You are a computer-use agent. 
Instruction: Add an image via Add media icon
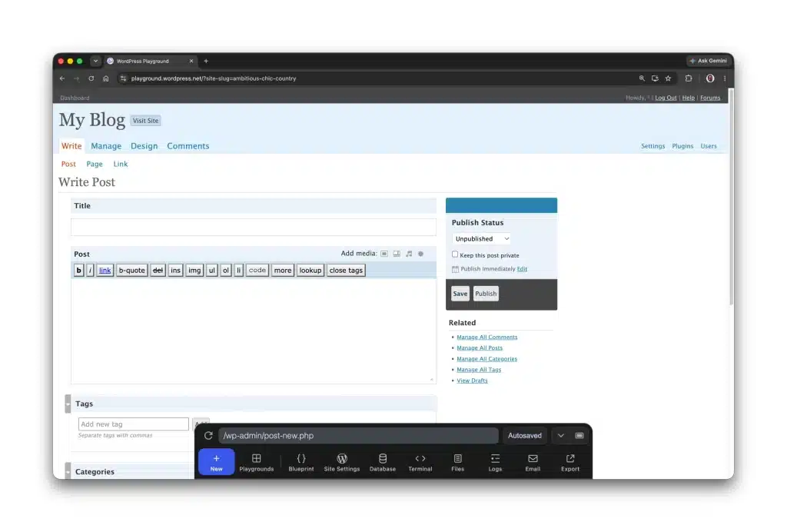click(384, 254)
